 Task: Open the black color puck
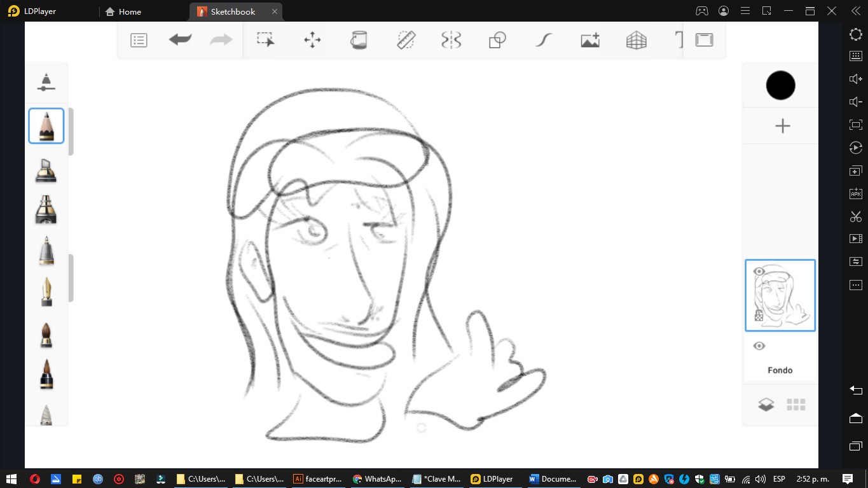pyautogui.click(x=780, y=85)
